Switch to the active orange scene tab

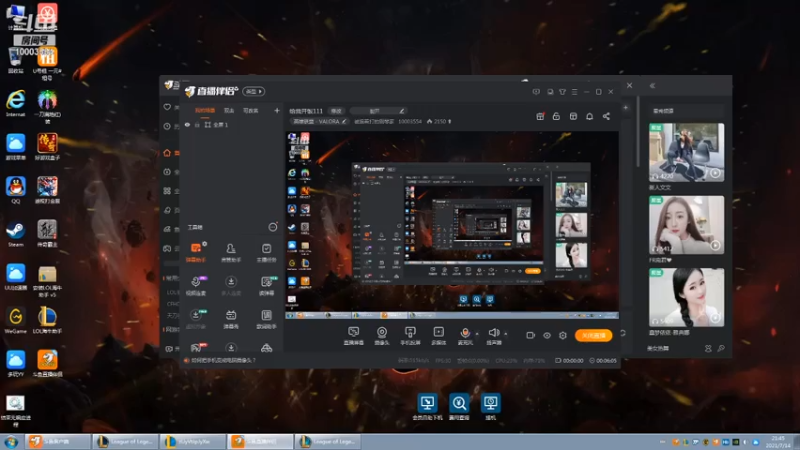205,111
